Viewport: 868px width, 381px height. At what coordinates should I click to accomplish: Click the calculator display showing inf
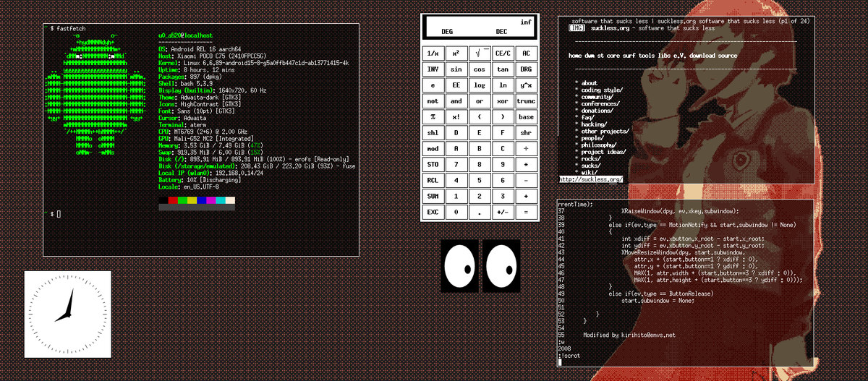tap(480, 27)
